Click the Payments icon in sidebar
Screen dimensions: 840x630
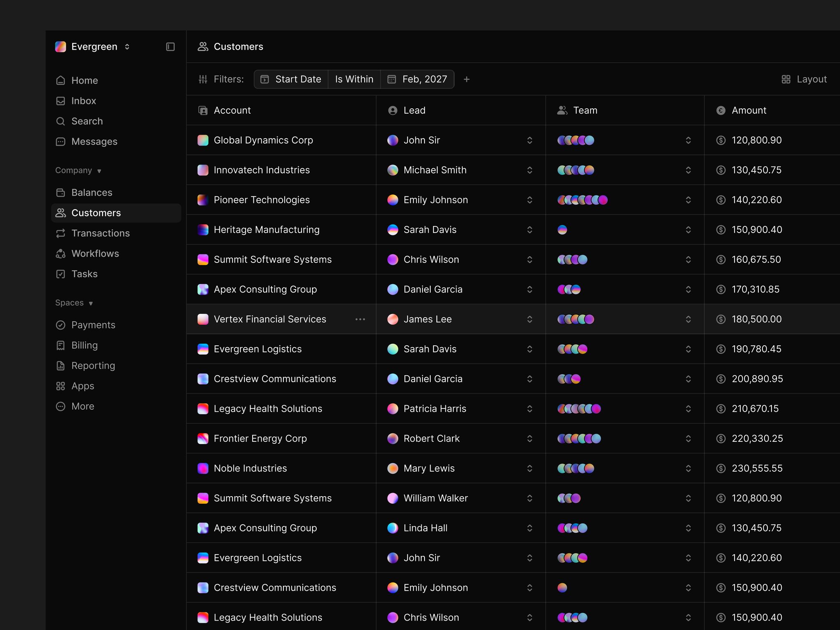click(x=61, y=325)
